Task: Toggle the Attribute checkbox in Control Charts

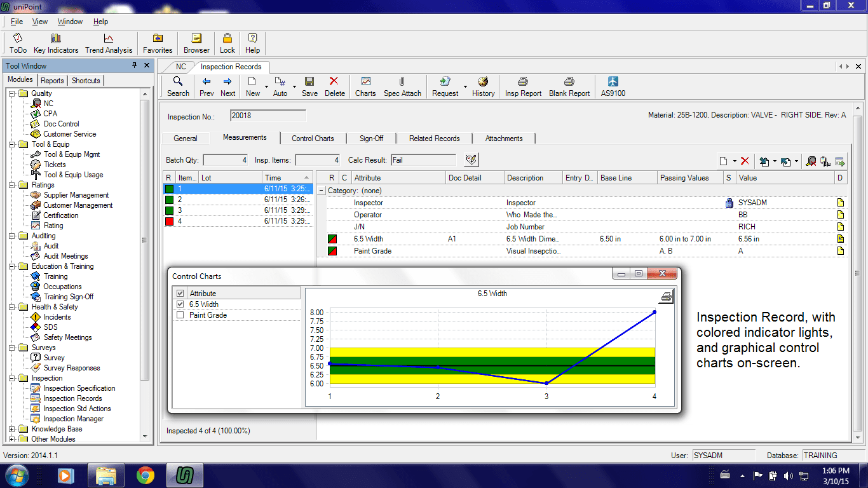Action: pos(180,292)
